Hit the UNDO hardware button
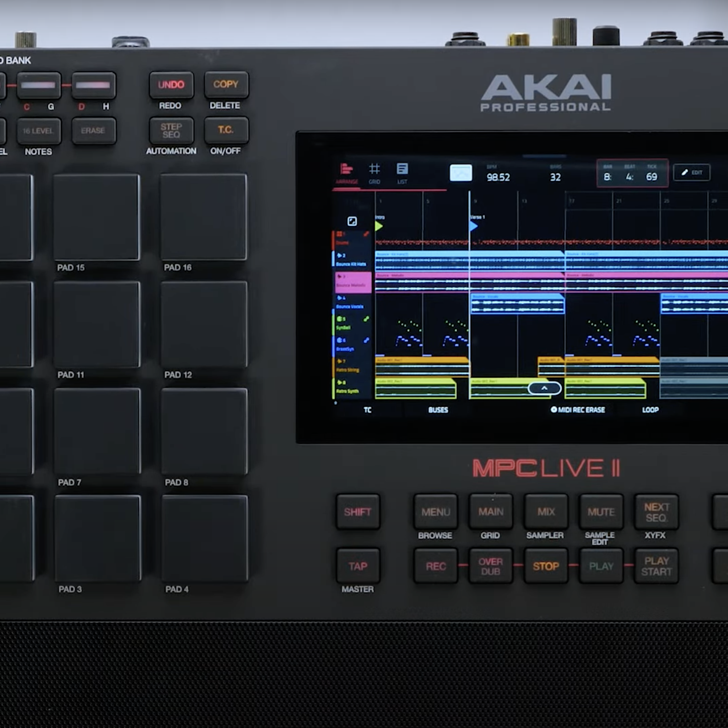The height and width of the screenshot is (728, 728). (x=171, y=85)
